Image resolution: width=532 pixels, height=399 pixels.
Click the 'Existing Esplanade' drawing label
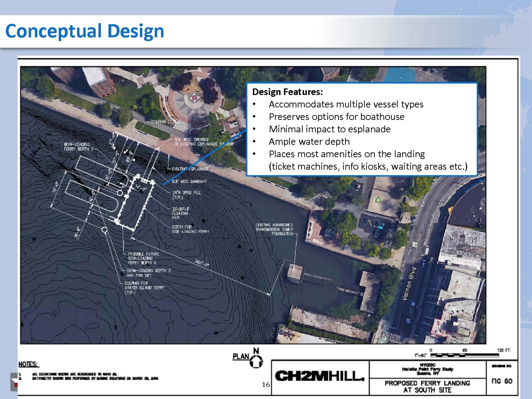click(190, 169)
